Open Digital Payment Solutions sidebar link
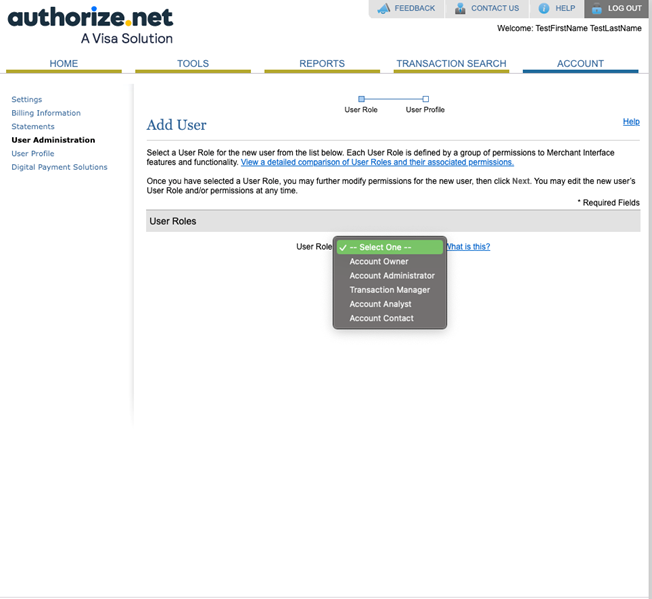 tap(59, 167)
